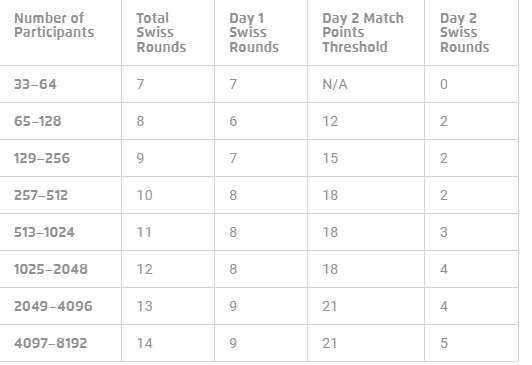The height and width of the screenshot is (365, 532).
Task: Click total rounds value 10
Action: [x=145, y=195]
